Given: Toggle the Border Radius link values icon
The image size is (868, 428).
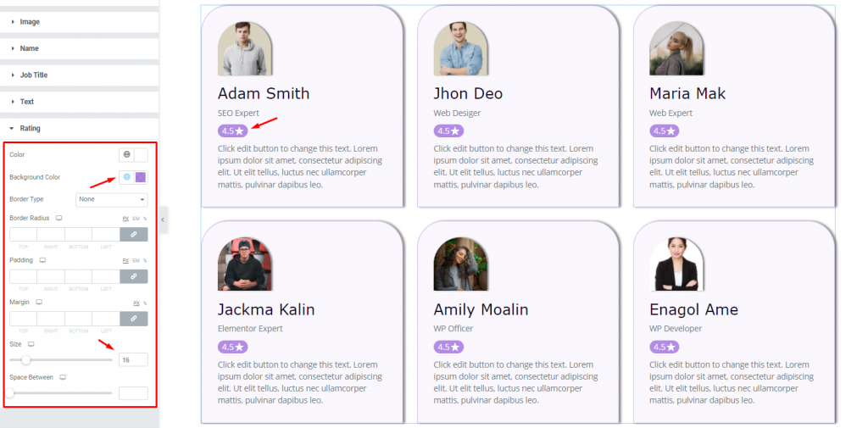Looking at the screenshot, I should tap(133, 234).
